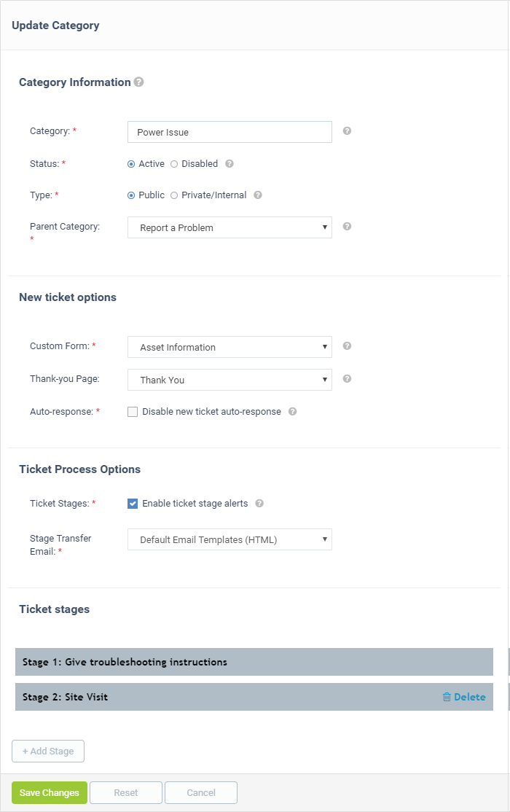Click help icon next to Category field

coord(347,130)
